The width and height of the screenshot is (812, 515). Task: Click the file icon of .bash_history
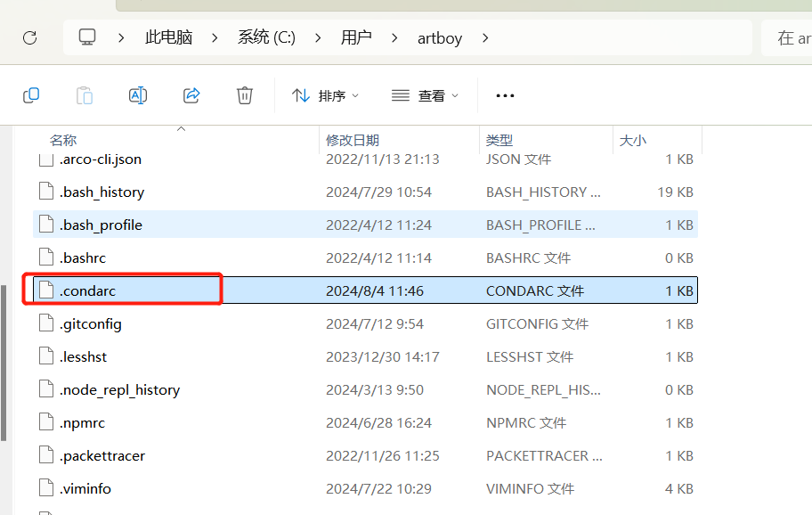click(x=46, y=192)
